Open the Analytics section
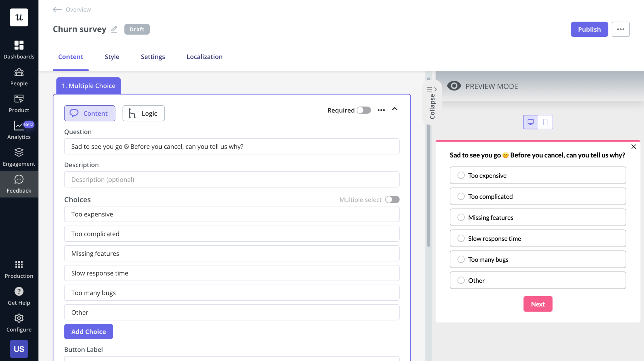 coord(19,130)
